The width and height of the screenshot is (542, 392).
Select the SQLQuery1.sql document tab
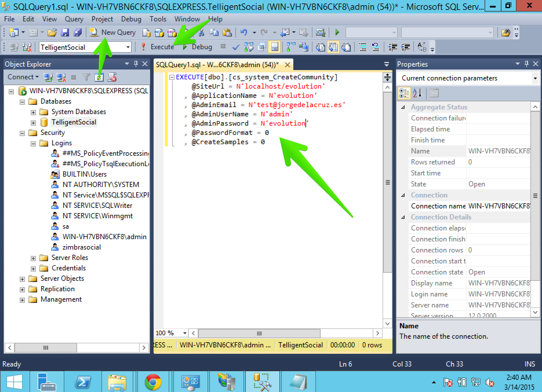pos(217,65)
